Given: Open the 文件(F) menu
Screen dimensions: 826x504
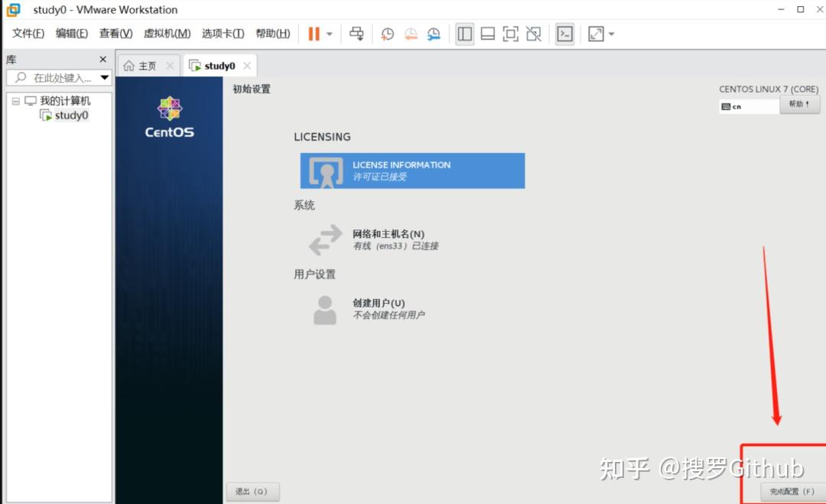Looking at the screenshot, I should (x=28, y=34).
